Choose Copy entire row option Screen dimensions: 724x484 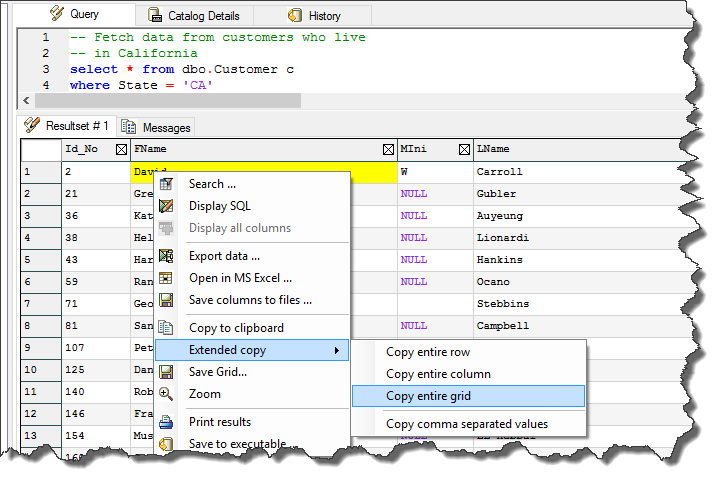point(428,352)
